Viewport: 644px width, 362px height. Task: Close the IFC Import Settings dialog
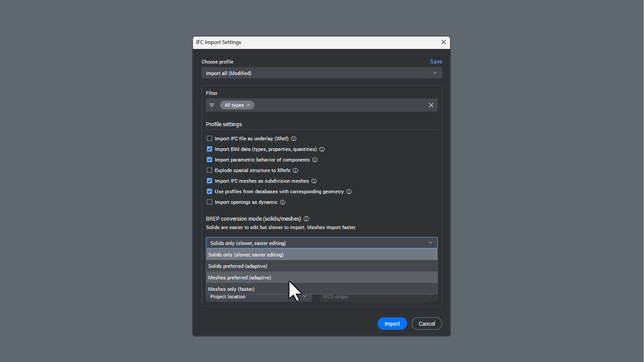pyautogui.click(x=443, y=42)
